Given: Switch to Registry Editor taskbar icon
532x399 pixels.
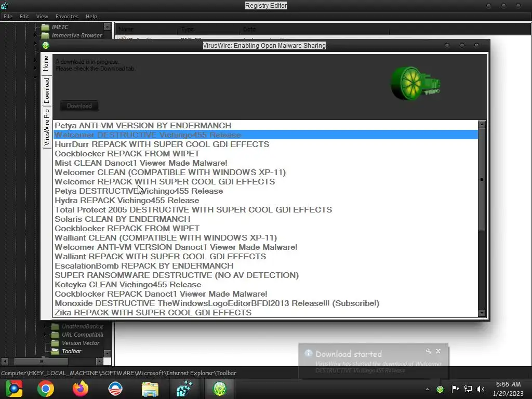Looking at the screenshot, I should 184,389.
